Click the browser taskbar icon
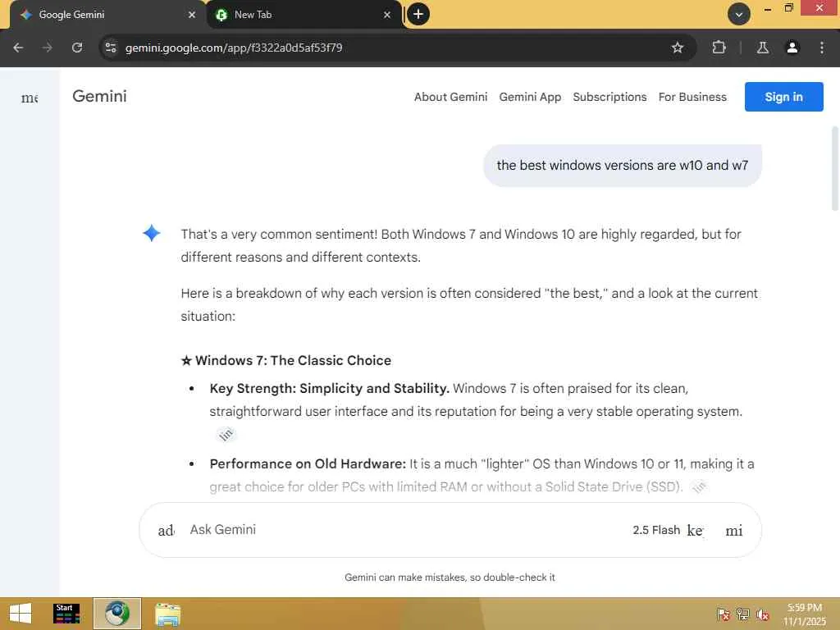 click(117, 614)
